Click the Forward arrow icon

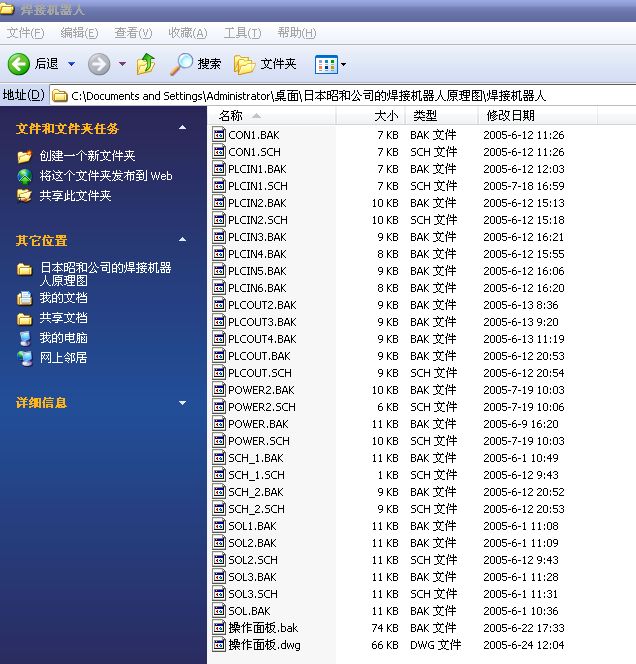[99, 64]
